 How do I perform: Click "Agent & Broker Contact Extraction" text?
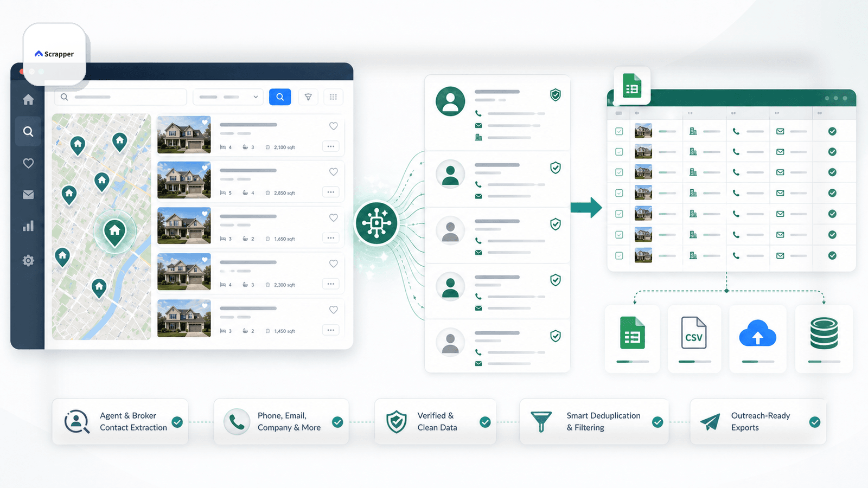coord(133,421)
